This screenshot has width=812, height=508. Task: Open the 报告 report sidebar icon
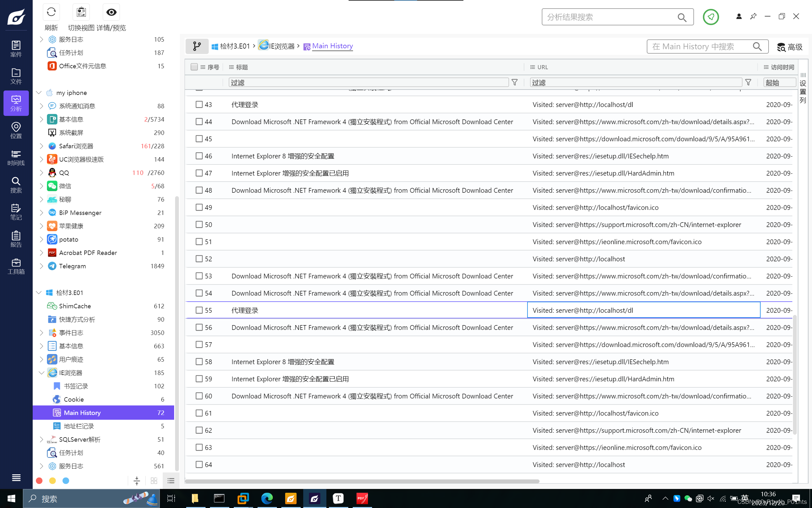pyautogui.click(x=16, y=239)
